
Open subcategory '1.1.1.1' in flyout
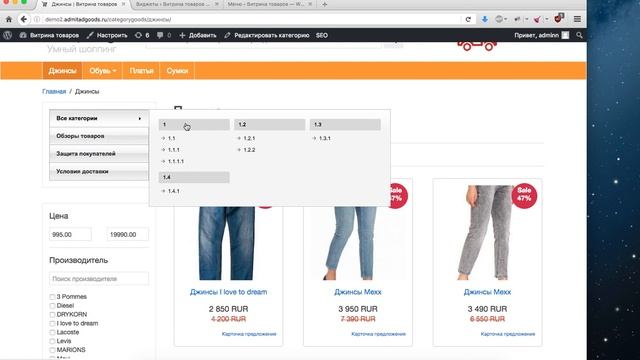[176, 161]
